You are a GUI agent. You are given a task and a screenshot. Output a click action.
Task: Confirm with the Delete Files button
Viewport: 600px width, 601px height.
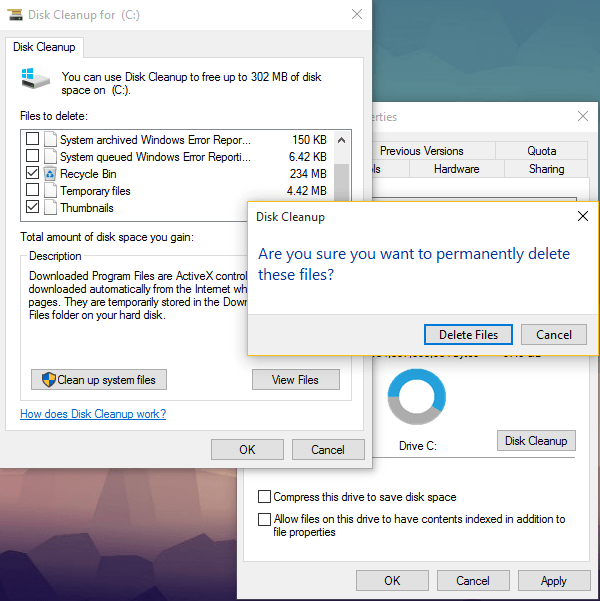tap(468, 335)
